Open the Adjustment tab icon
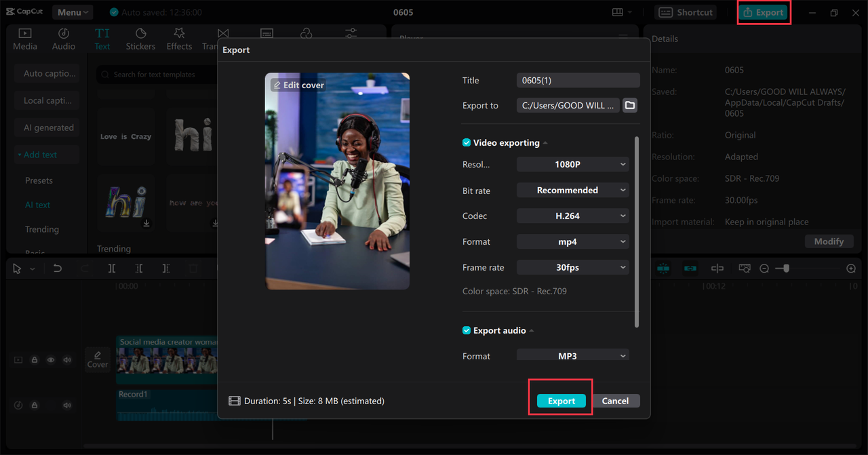This screenshot has width=868, height=455. 351,34
